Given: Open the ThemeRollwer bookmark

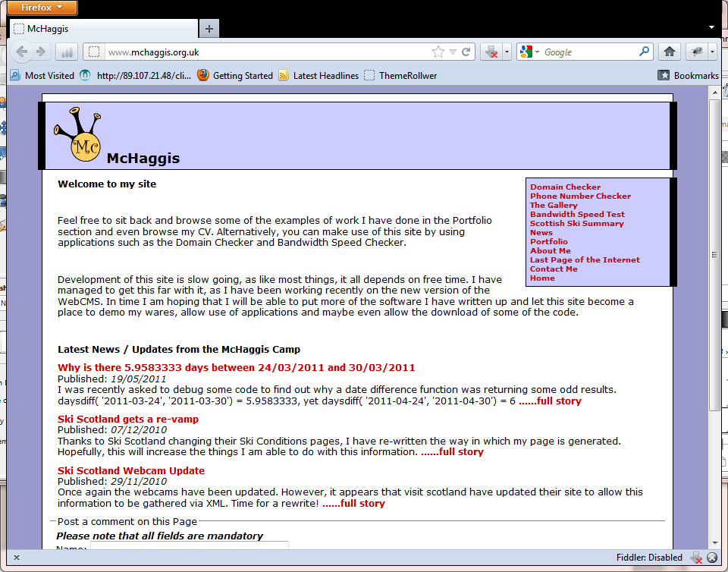Looking at the screenshot, I should [400, 75].
